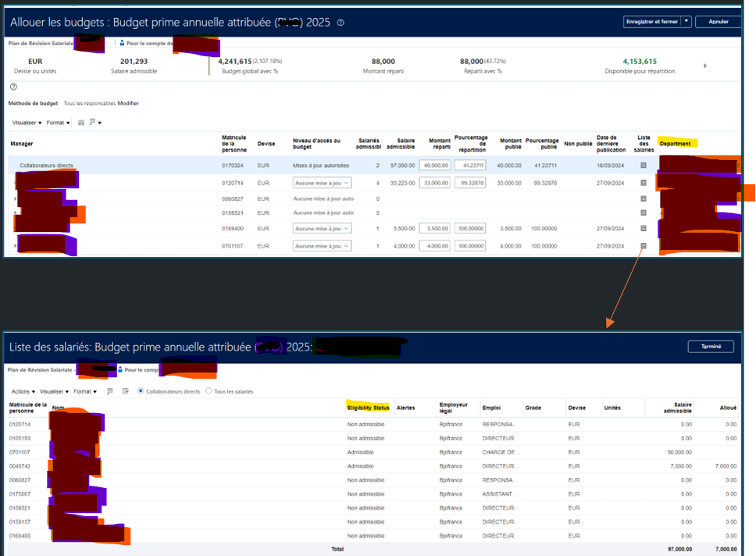Click the Manager column header

(x=22, y=144)
